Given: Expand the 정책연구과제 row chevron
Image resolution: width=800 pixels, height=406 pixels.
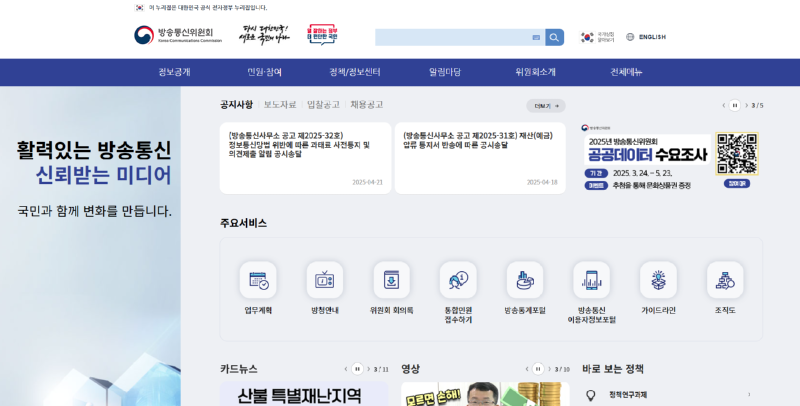Looking at the screenshot, I should tap(749, 394).
